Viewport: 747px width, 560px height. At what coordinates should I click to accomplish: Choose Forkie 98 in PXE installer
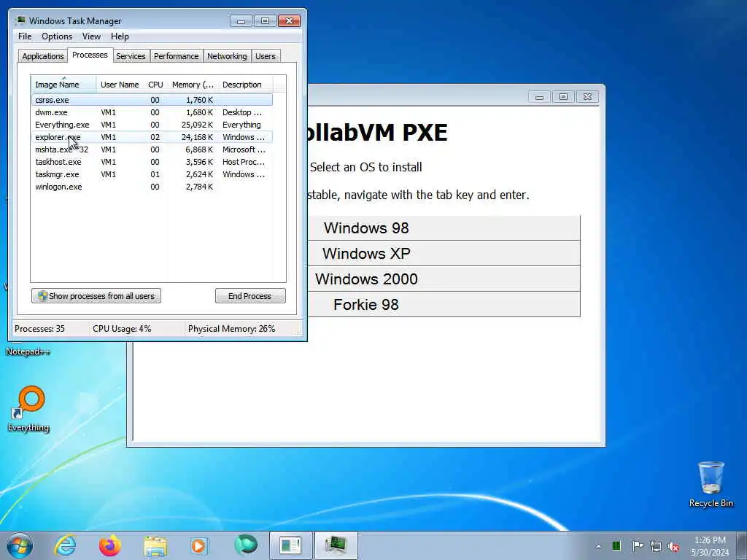(444, 304)
